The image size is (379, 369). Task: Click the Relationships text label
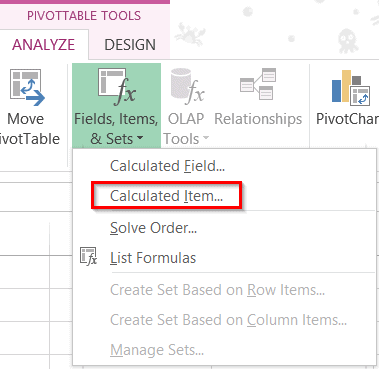[x=258, y=119]
